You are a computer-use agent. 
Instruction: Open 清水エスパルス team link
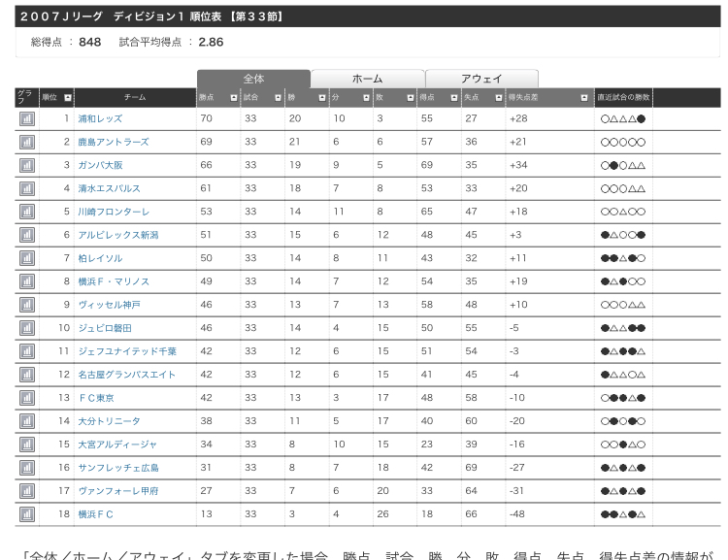click(x=109, y=188)
